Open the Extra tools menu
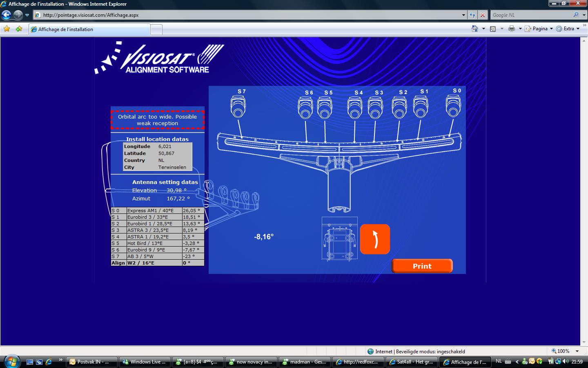The width and height of the screenshot is (588, 368). (x=568, y=29)
